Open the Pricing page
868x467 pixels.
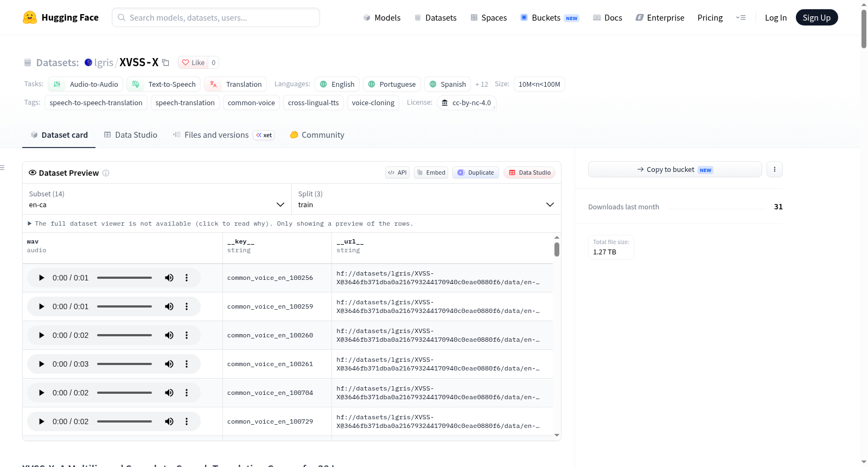coord(710,17)
